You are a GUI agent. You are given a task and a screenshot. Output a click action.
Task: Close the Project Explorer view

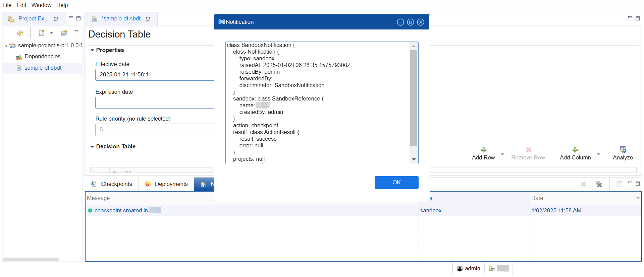pos(56,19)
